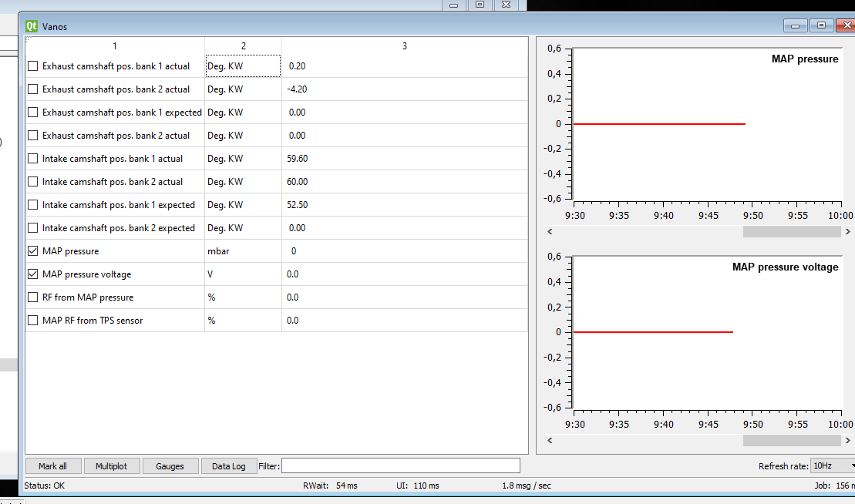Screen dimensions: 855x504
Task: Open the Gauges view button
Action: click(170, 466)
